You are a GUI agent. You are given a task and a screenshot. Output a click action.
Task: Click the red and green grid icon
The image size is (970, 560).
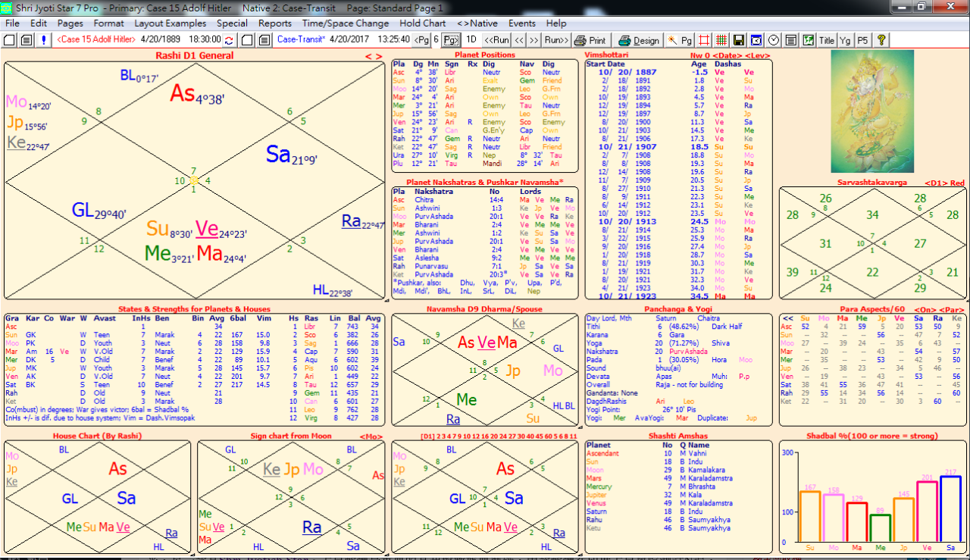tap(722, 39)
